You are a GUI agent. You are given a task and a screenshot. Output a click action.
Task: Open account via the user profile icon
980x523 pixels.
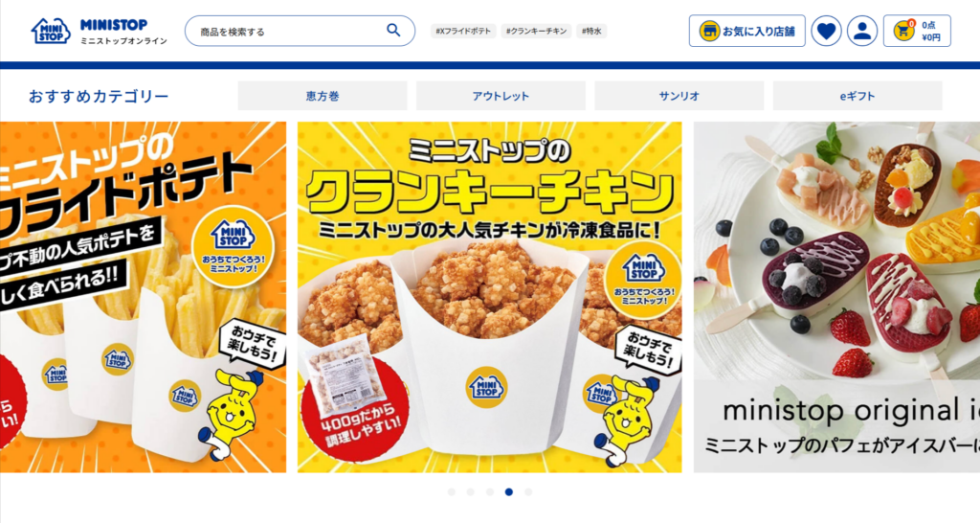click(862, 31)
